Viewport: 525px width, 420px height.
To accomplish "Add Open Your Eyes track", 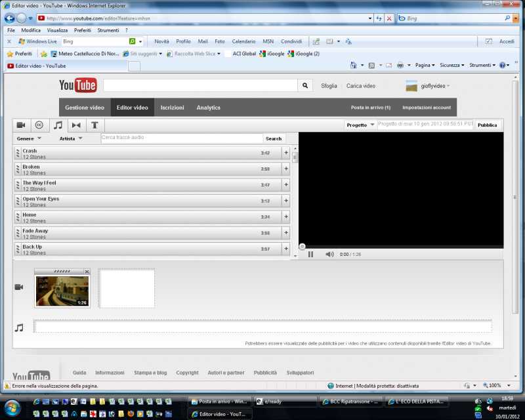I will [286, 201].
